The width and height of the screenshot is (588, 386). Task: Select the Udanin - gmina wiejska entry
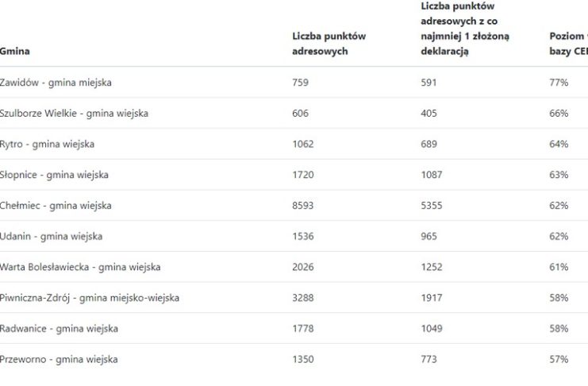tap(51, 237)
